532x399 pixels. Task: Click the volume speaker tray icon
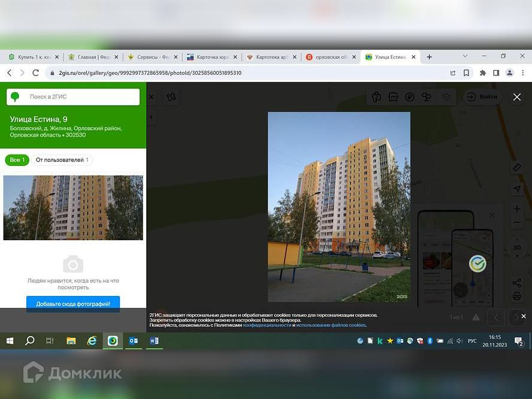coord(460,341)
